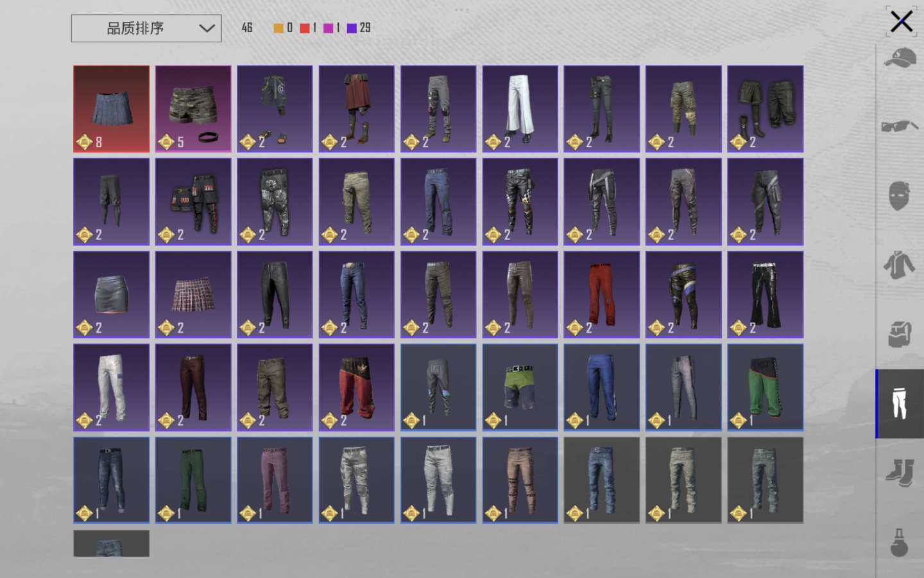Filter by purple quality swatch showing 29
This screenshot has width=924, height=578.
click(352, 28)
